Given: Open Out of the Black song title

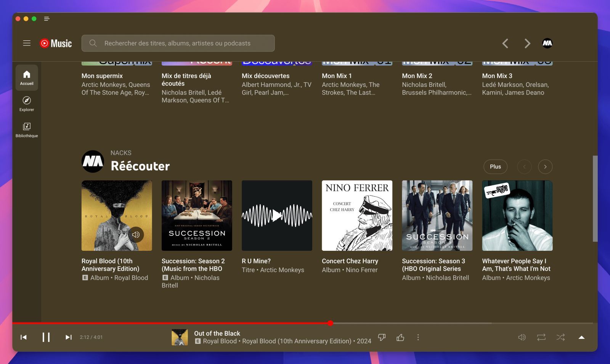Looking at the screenshot, I should pos(217,334).
